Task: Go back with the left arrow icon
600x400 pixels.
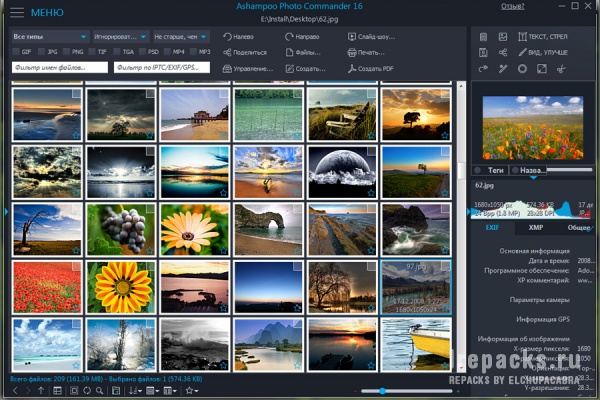Action: pyautogui.click(x=15, y=390)
